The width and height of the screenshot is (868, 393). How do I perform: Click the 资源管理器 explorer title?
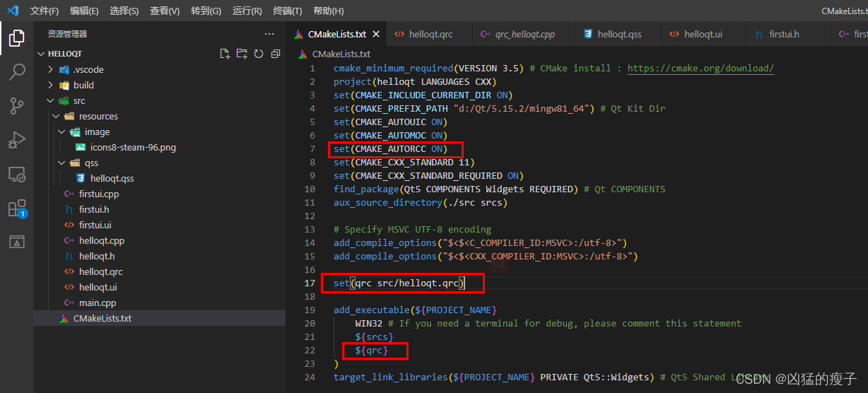67,34
